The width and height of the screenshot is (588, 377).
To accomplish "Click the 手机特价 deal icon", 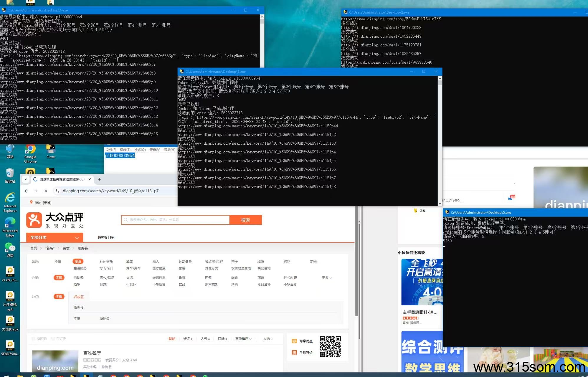I will (x=294, y=353).
